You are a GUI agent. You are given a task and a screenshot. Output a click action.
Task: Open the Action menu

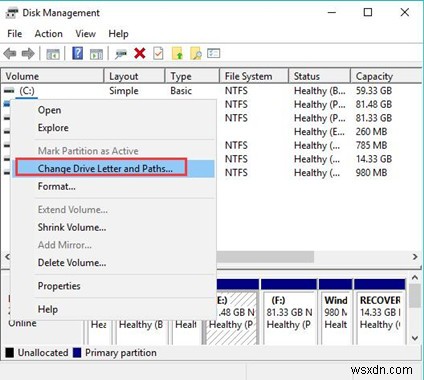coord(49,34)
